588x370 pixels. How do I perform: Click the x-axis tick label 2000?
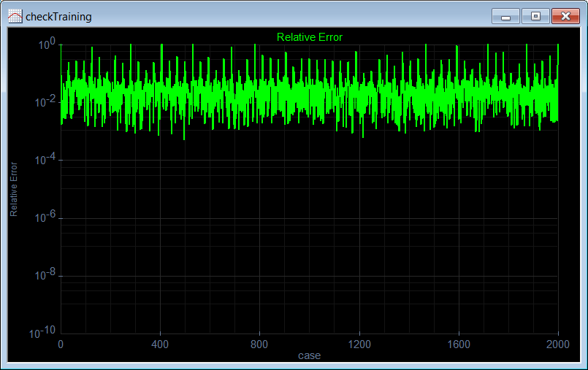click(558, 344)
